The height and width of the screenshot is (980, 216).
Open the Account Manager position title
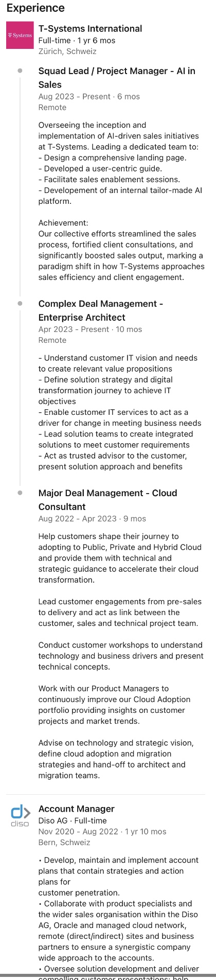coord(76,809)
